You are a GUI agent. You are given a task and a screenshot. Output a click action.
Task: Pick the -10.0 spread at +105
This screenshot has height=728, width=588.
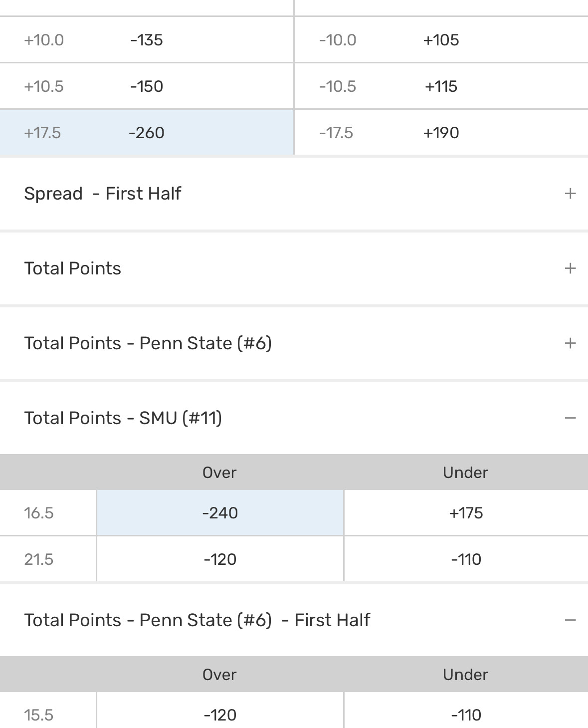[x=441, y=40]
